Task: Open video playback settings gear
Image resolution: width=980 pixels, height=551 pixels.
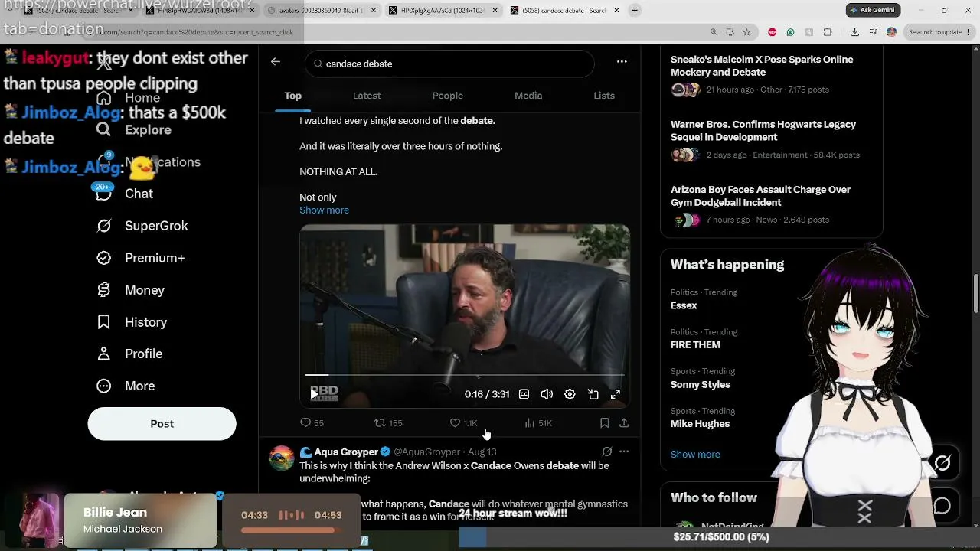Action: (570, 394)
